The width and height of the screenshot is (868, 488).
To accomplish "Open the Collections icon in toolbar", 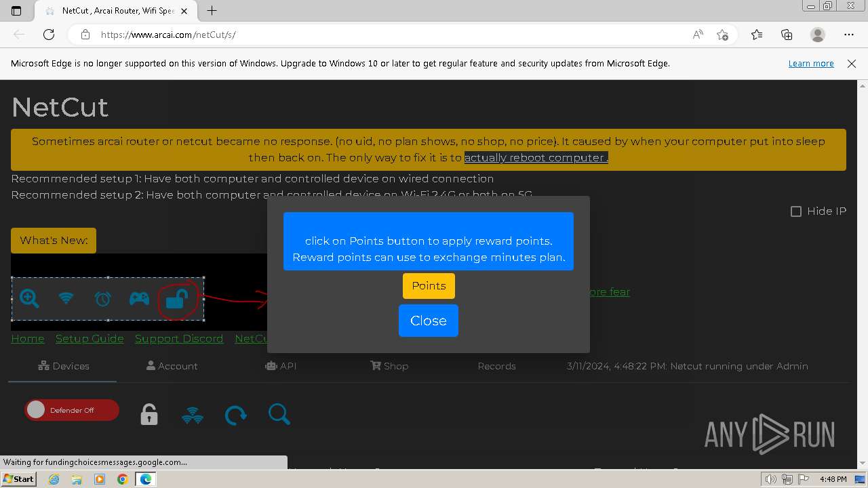I will 787,35.
